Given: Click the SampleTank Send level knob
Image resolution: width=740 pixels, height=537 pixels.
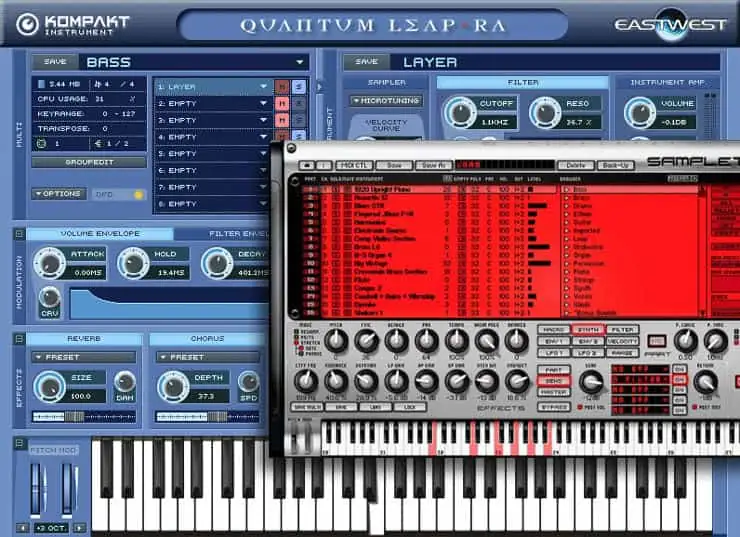Looking at the screenshot, I should coord(591,381).
